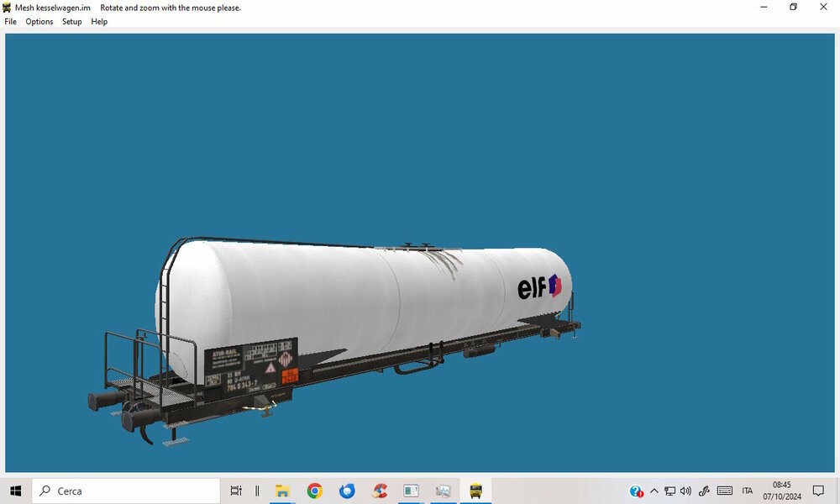Open the Help menu

pyautogui.click(x=99, y=22)
